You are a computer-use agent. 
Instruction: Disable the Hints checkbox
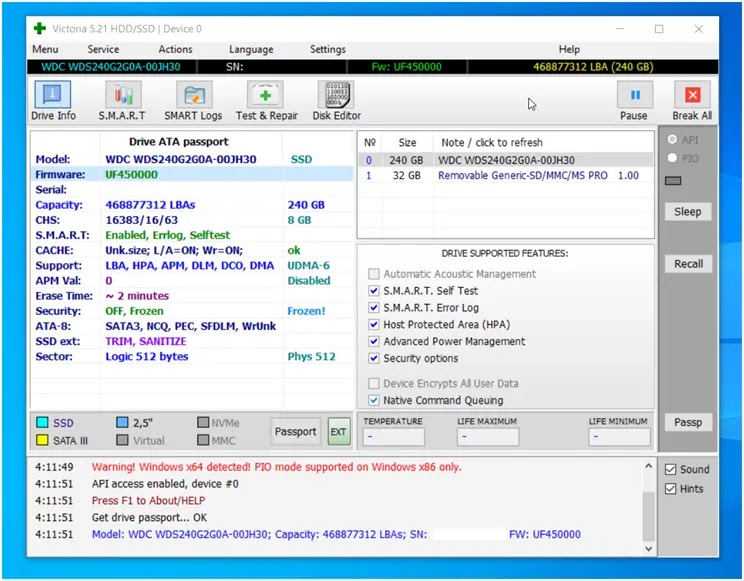pyautogui.click(x=670, y=488)
